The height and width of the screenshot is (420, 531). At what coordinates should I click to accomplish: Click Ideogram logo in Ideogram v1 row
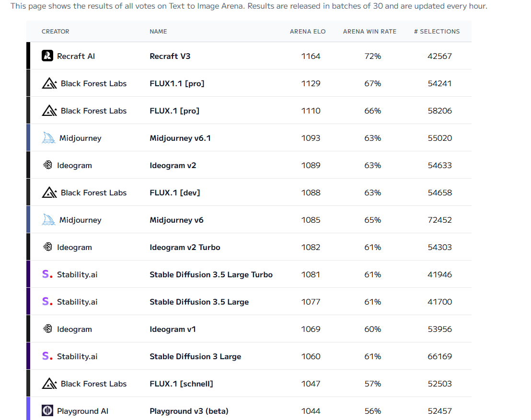(x=47, y=329)
